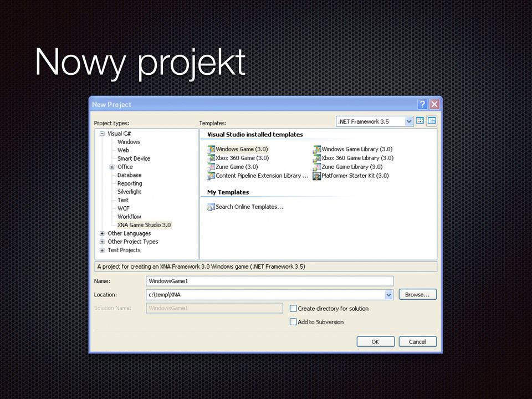Open the dialog Help question-mark button
The width and height of the screenshot is (532, 399).
click(x=422, y=104)
